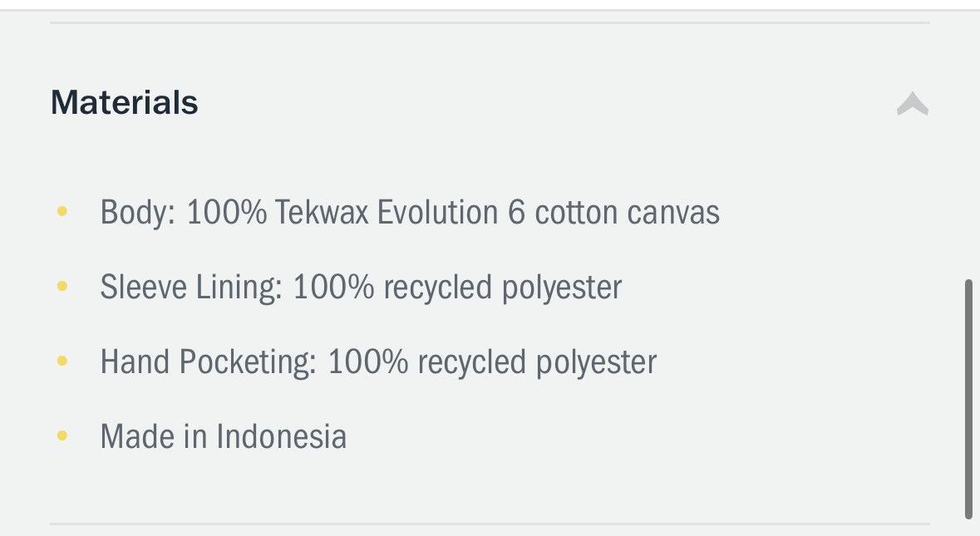Click the divider line above Materials
The height and width of the screenshot is (536, 980).
point(490,23)
